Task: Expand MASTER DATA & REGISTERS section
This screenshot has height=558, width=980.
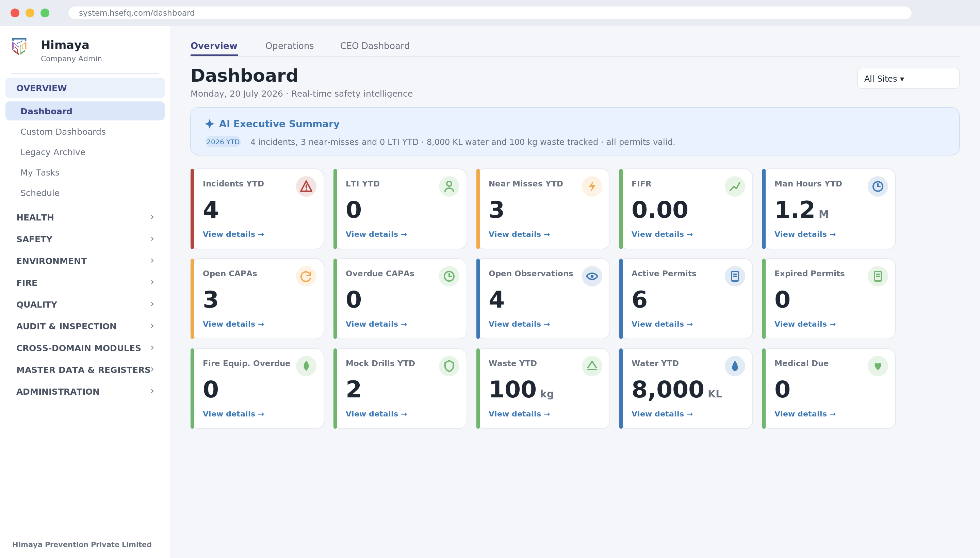Action: 85,370
